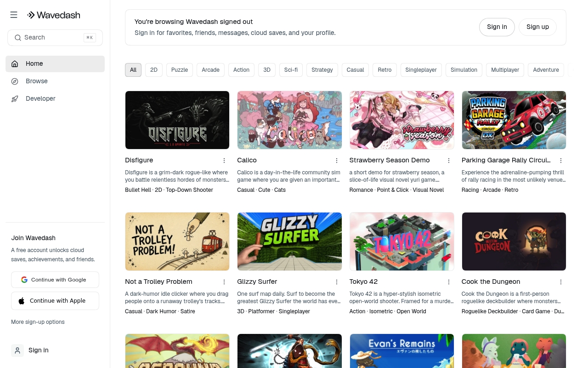Click the Home house icon
This screenshot has height=368, width=588.
[x=15, y=64]
